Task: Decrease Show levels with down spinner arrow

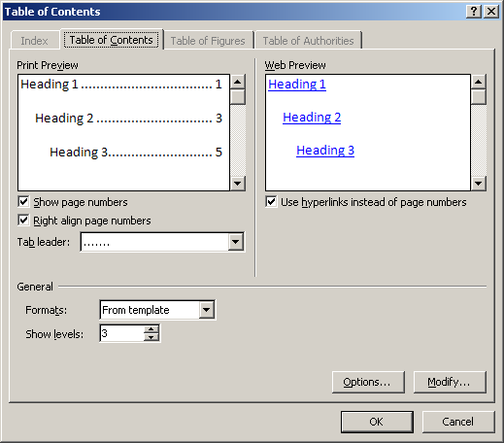Action: pyautogui.click(x=151, y=337)
